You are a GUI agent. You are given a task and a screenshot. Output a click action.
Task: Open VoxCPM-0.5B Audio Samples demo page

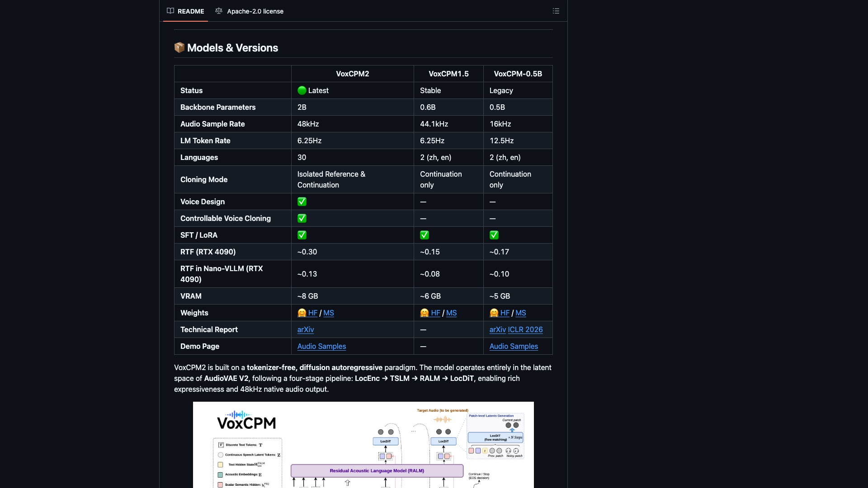514,346
